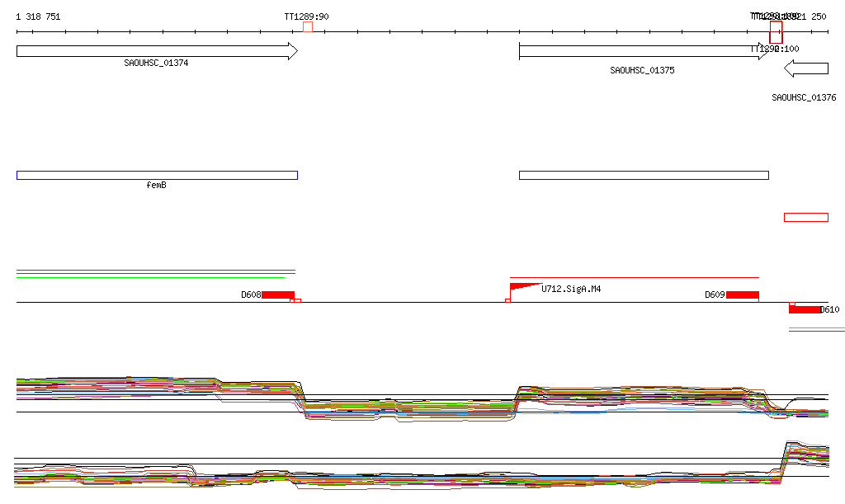
Task: Select the blue femB annotation box
Action: pyautogui.click(x=157, y=175)
